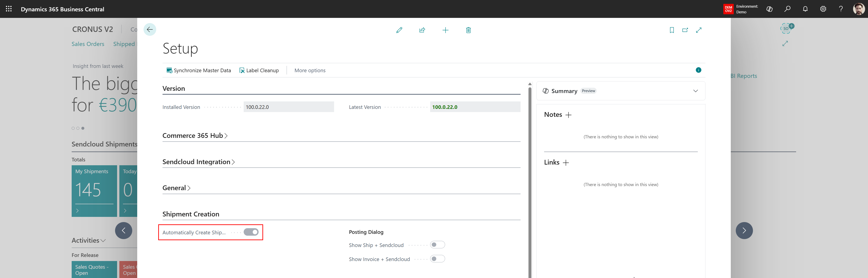Click the notifications bell icon
This screenshot has height=278, width=868.
click(805, 9)
